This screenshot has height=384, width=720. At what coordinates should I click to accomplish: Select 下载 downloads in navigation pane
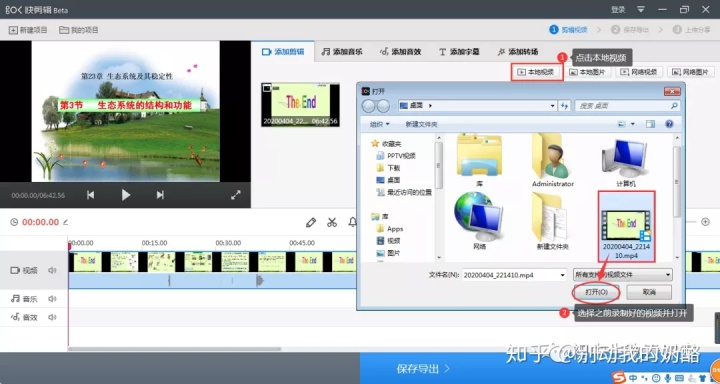tap(388, 168)
